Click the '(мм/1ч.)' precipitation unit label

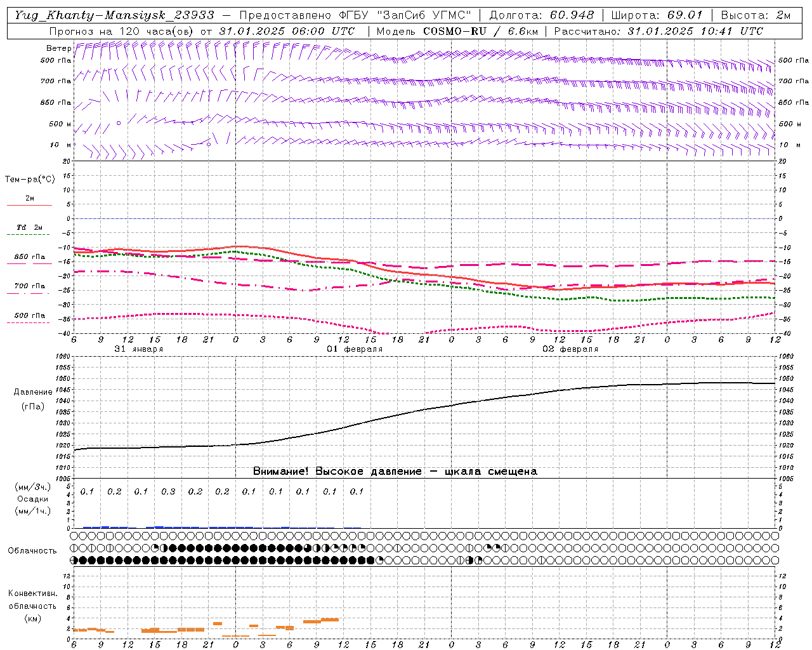[33, 511]
